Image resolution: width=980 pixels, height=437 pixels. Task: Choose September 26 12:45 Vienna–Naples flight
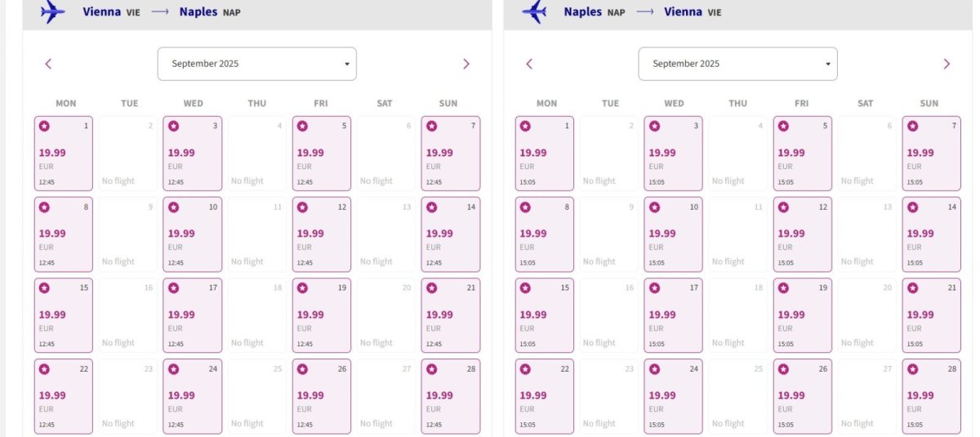tap(322, 396)
